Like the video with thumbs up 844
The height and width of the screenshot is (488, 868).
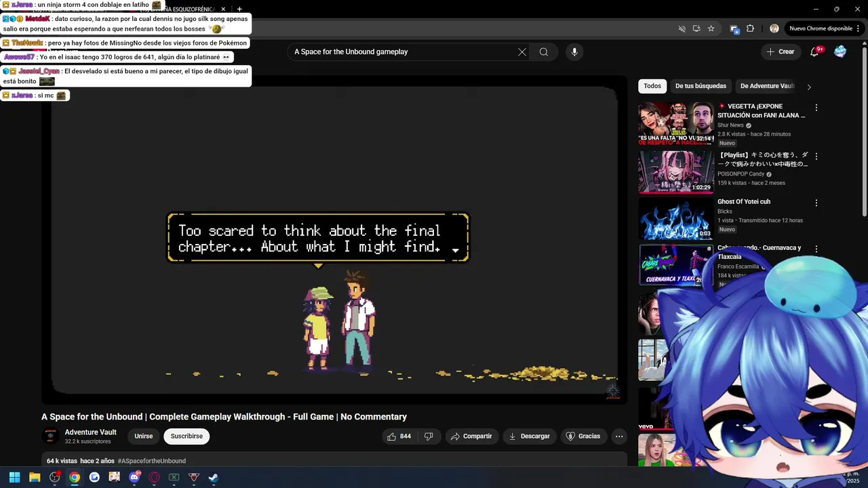click(399, 436)
